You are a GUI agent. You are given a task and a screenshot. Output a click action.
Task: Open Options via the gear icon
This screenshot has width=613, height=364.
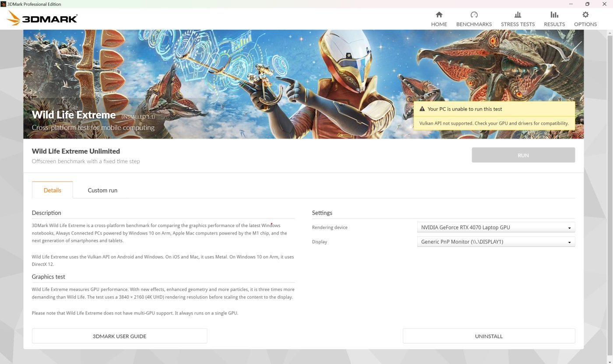[x=585, y=14]
